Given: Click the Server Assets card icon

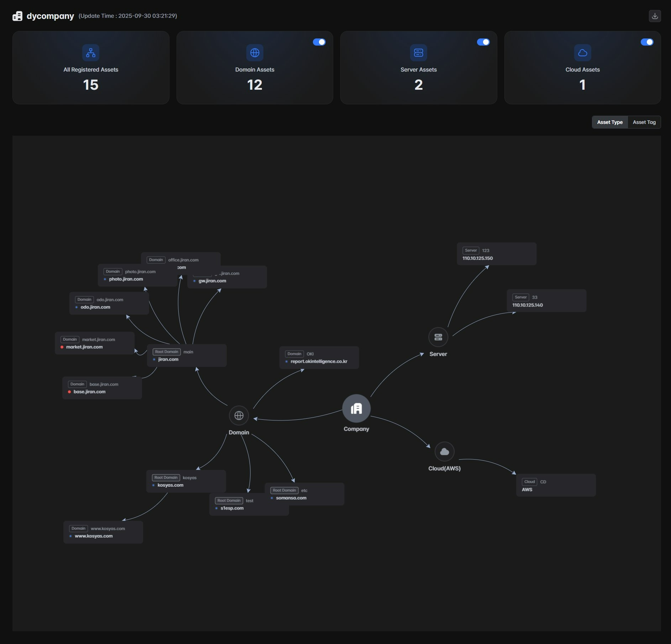Looking at the screenshot, I should coord(418,53).
